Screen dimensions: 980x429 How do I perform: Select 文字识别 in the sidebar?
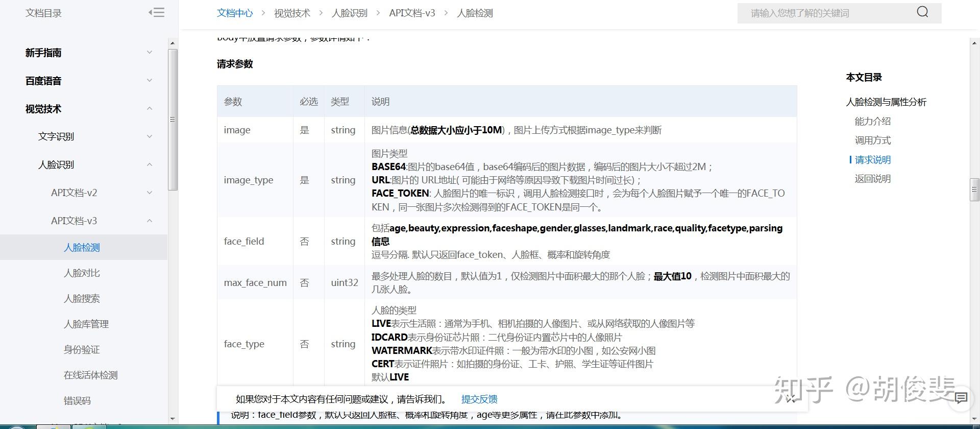click(56, 136)
